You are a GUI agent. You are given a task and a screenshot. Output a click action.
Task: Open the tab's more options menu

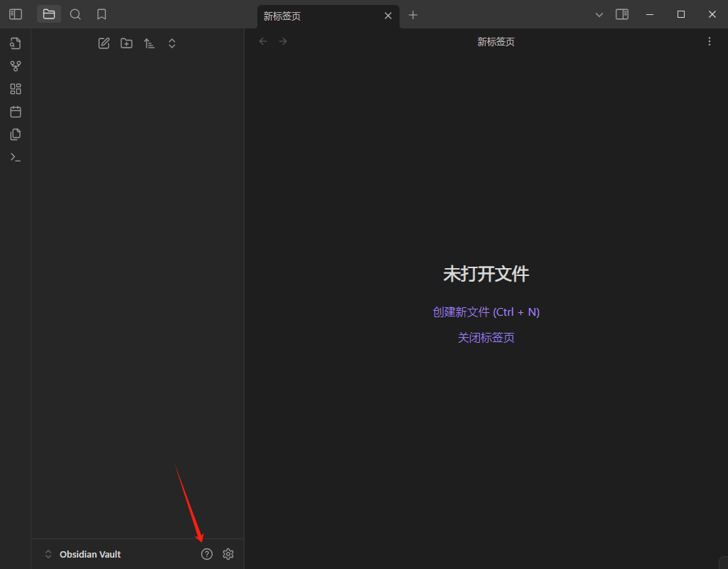pos(709,41)
